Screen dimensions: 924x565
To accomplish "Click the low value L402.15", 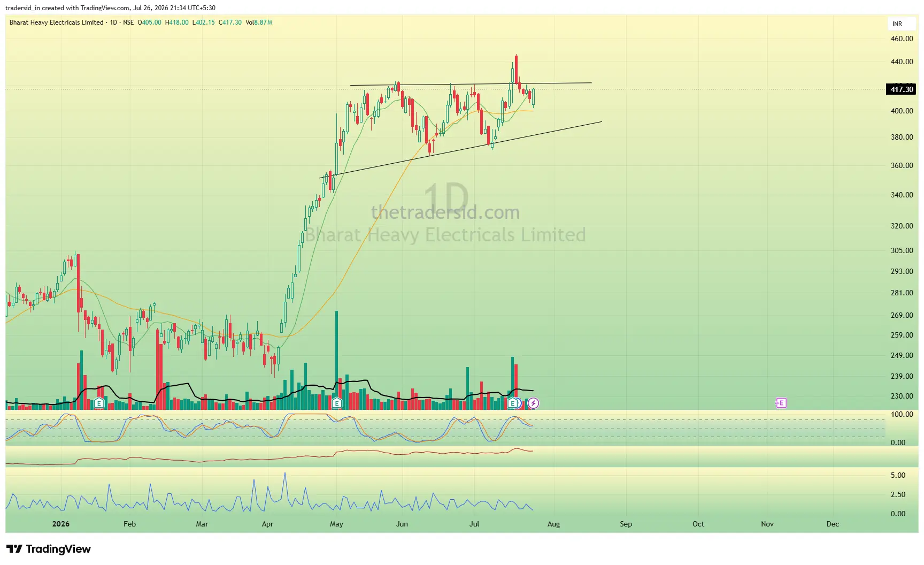I will [x=204, y=22].
